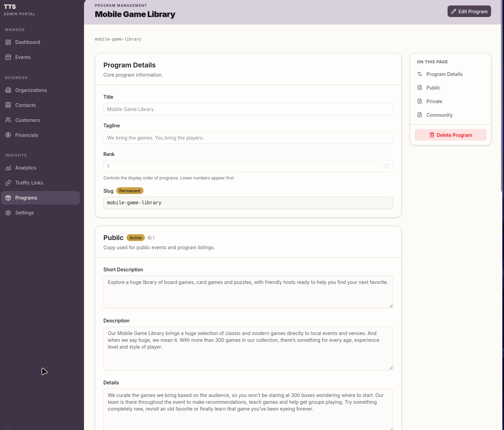Screen dimensions: 504x430
Task: Navigate to Customers
Action: (40, 120)
